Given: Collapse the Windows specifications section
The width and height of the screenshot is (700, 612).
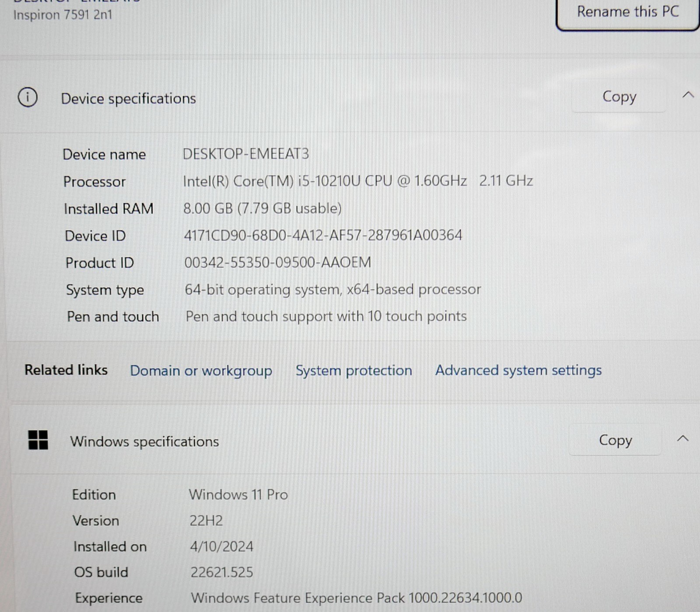Looking at the screenshot, I should [683, 438].
